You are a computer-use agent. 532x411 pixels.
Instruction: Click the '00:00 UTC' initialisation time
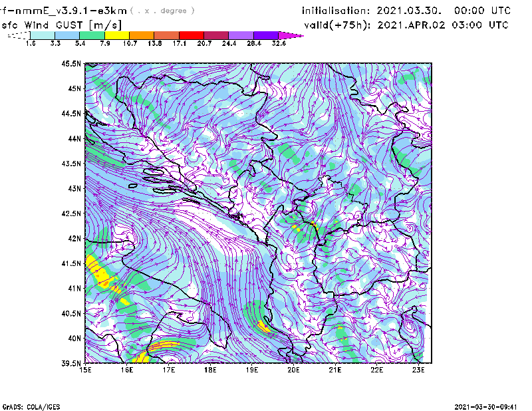(483, 11)
